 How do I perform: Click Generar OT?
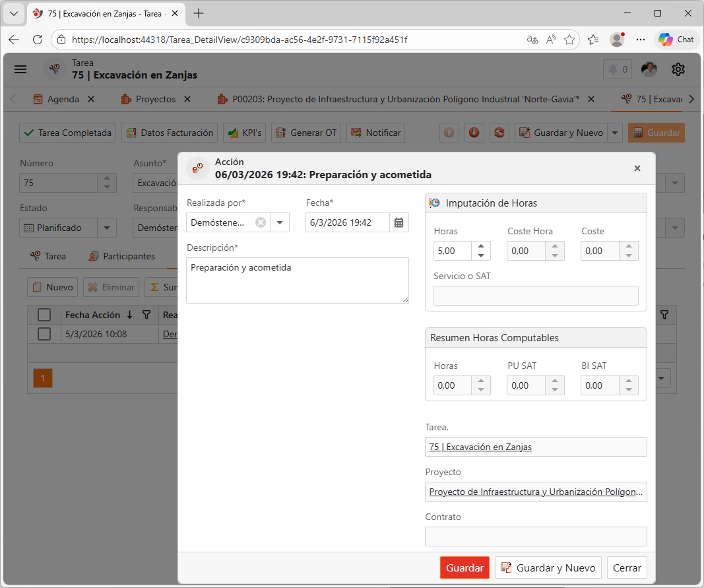(306, 133)
